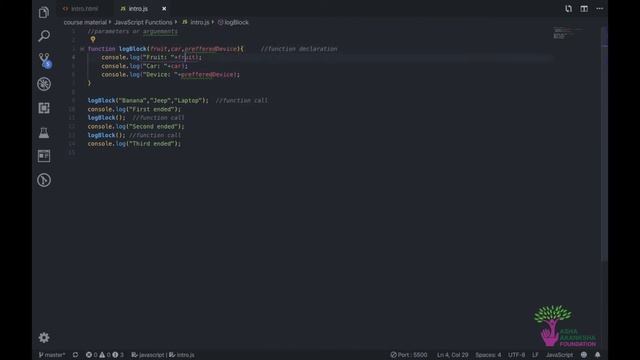Click the master branch in status bar

51,355
